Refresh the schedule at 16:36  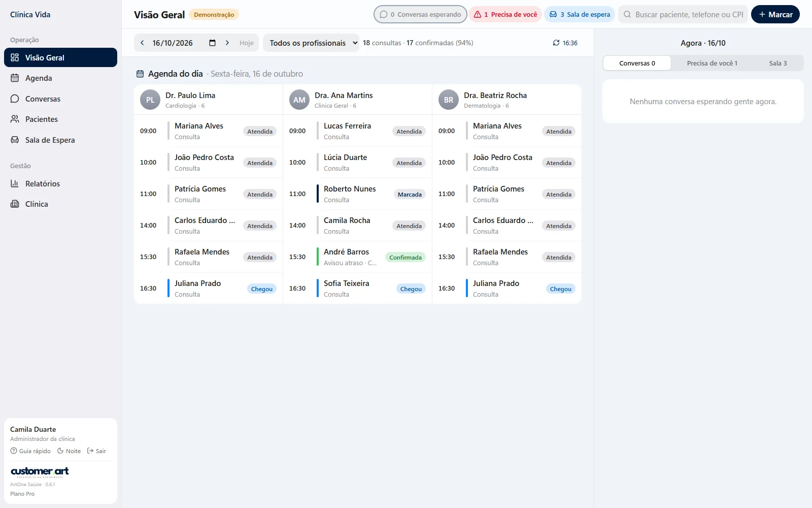pyautogui.click(x=565, y=43)
